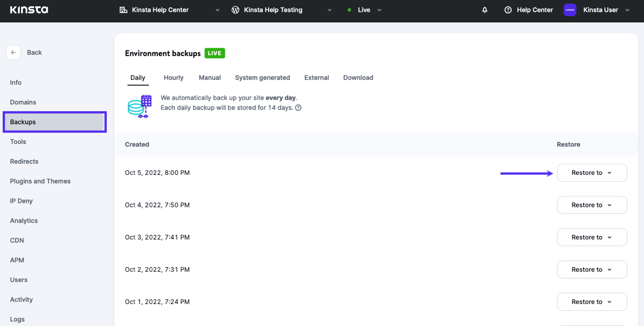
Task: Click the company building icon
Action: click(123, 10)
